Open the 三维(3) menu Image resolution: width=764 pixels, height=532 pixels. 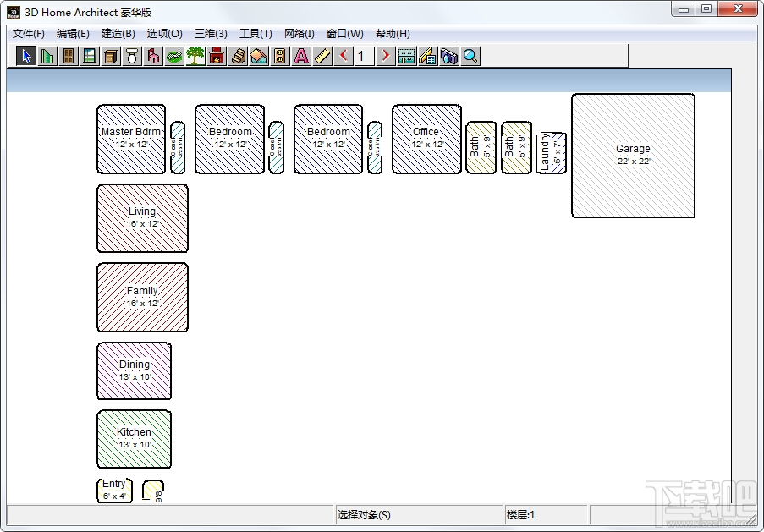[x=211, y=34]
